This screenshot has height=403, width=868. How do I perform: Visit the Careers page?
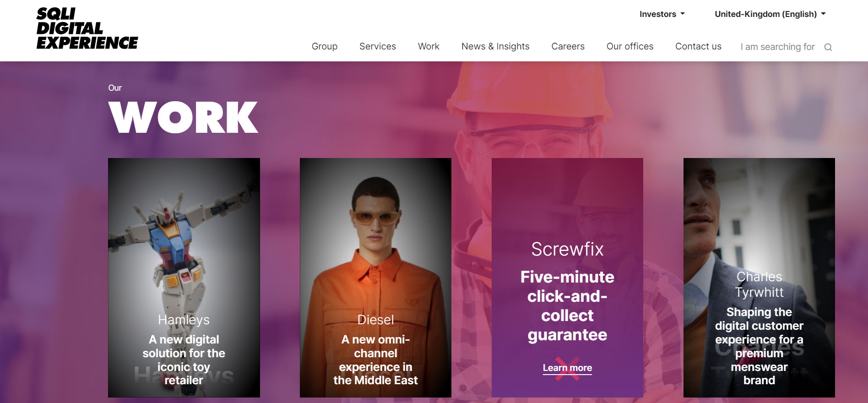(x=568, y=46)
